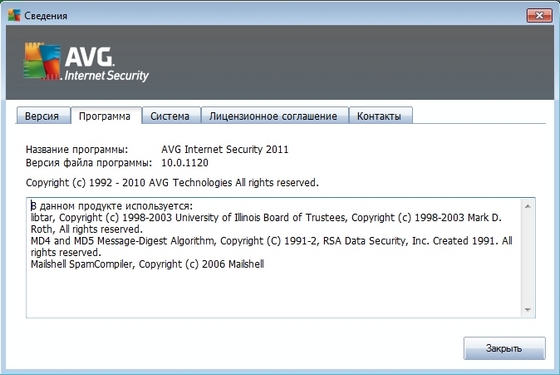Click the AVG Technologies copyright line
This screenshot has width=560, height=375.
click(x=172, y=182)
